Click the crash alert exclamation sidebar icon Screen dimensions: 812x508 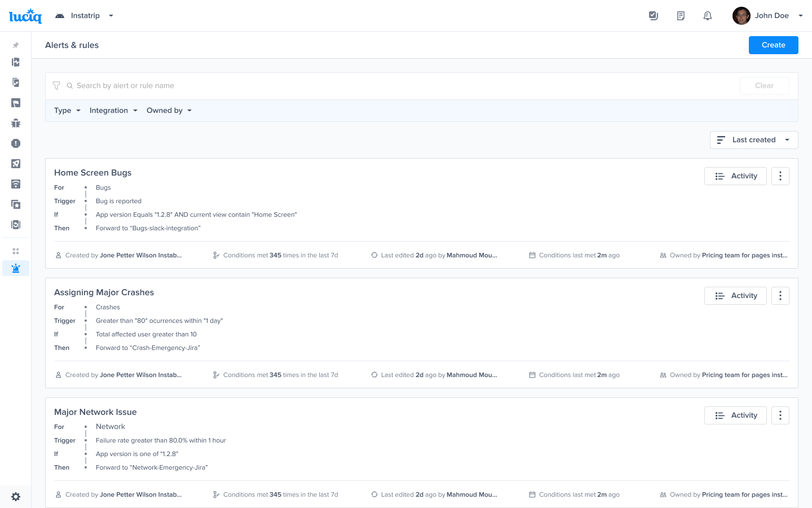16,143
